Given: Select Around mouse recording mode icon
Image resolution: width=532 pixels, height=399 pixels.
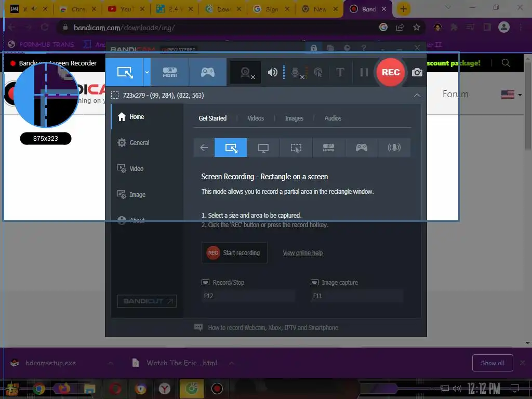Looking at the screenshot, I should pyautogui.click(x=296, y=148).
